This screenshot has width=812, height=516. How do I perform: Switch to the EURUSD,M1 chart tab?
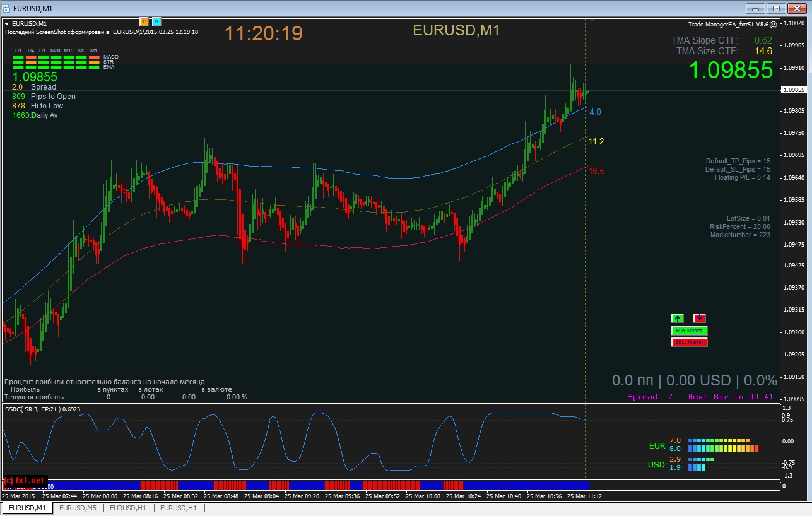27,508
